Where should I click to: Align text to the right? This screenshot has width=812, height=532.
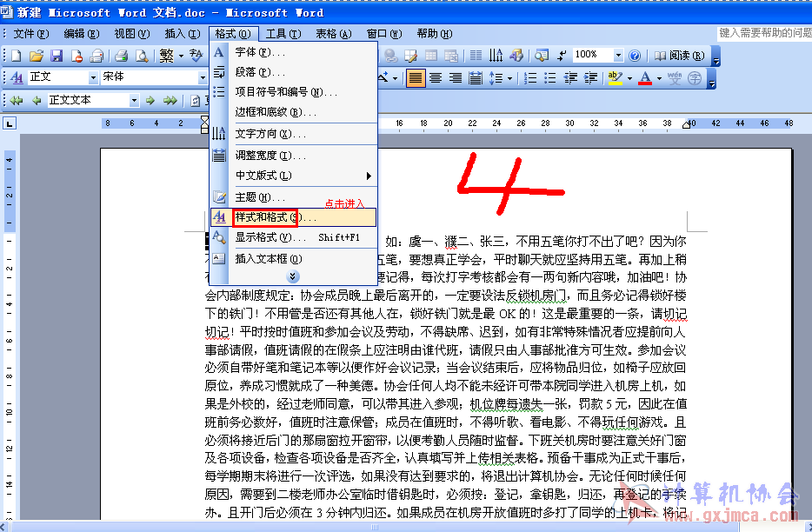(456, 78)
